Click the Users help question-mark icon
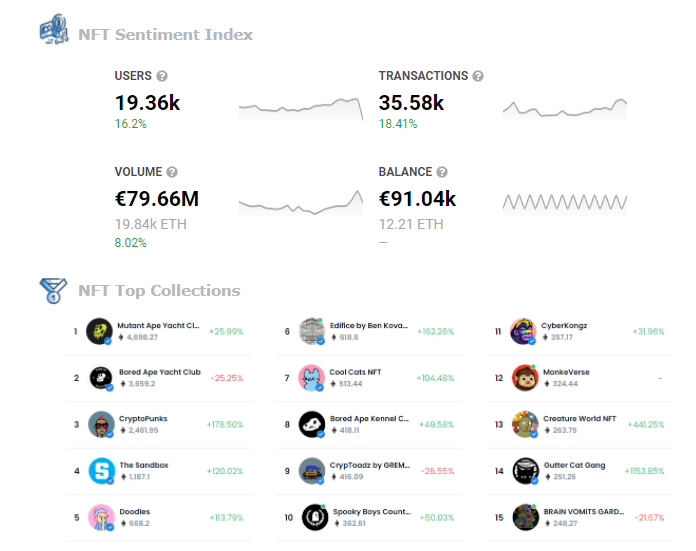This screenshot has height=551, width=696. 162,76
